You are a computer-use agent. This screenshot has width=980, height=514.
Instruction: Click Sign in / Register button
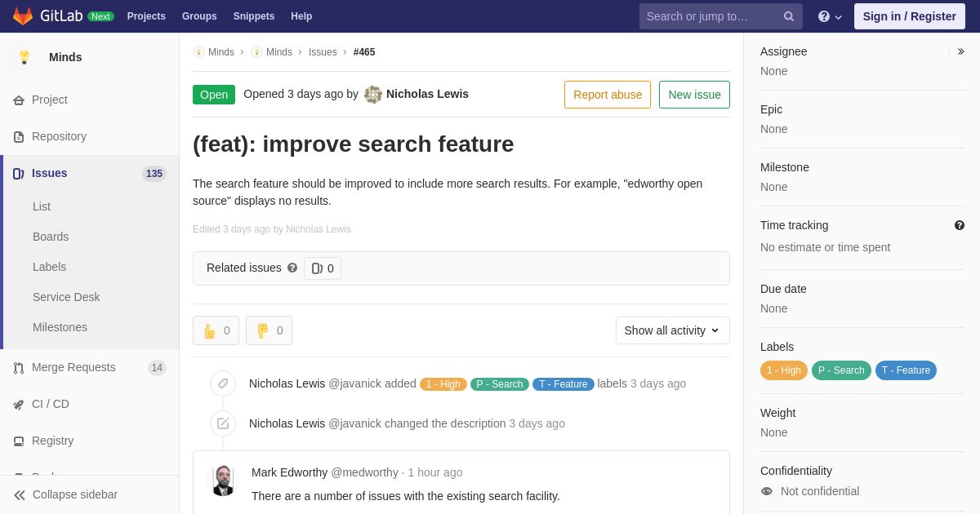pyautogui.click(x=910, y=16)
